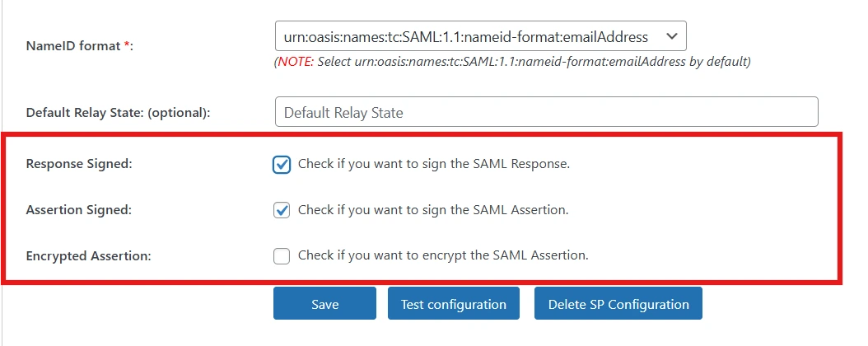Uncheck the Assertion Signed checkbox
Screen dimensions: 868x346
pyautogui.click(x=282, y=210)
